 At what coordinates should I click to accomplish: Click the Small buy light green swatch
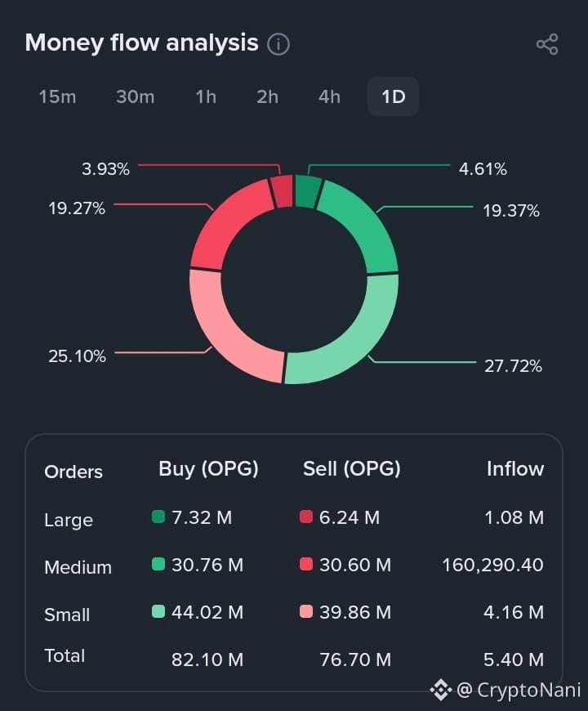pyautogui.click(x=158, y=611)
